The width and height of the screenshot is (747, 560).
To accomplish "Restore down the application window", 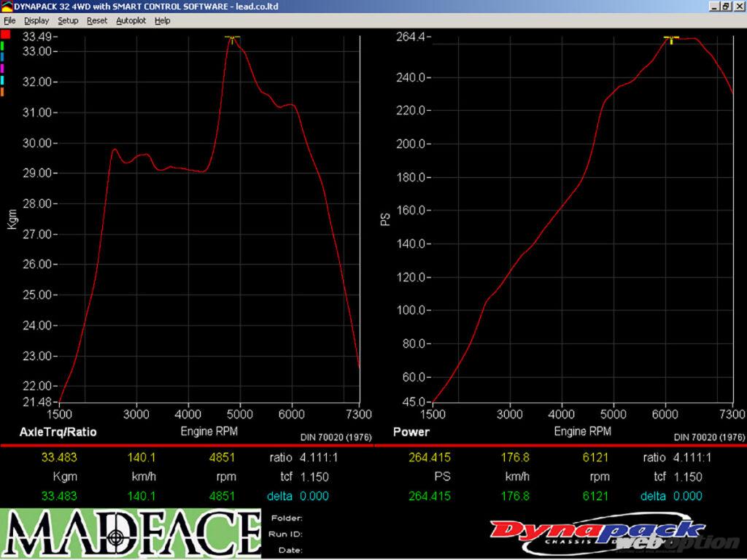I will pos(726,6).
